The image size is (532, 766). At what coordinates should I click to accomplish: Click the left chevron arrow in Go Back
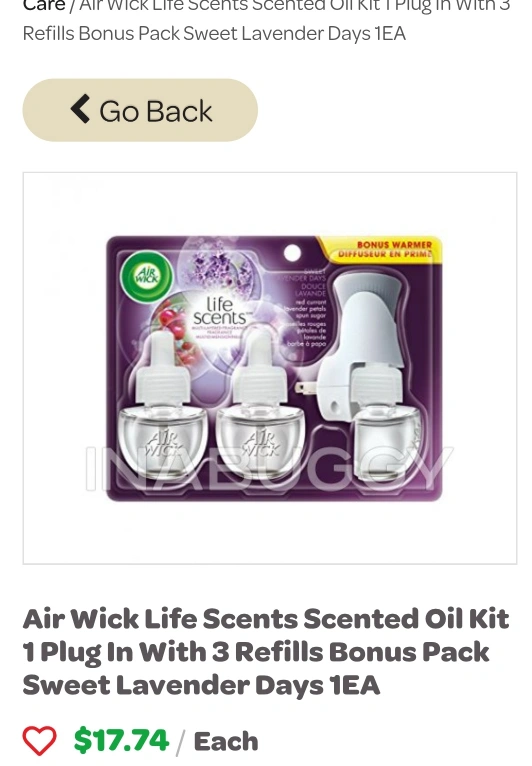81,109
